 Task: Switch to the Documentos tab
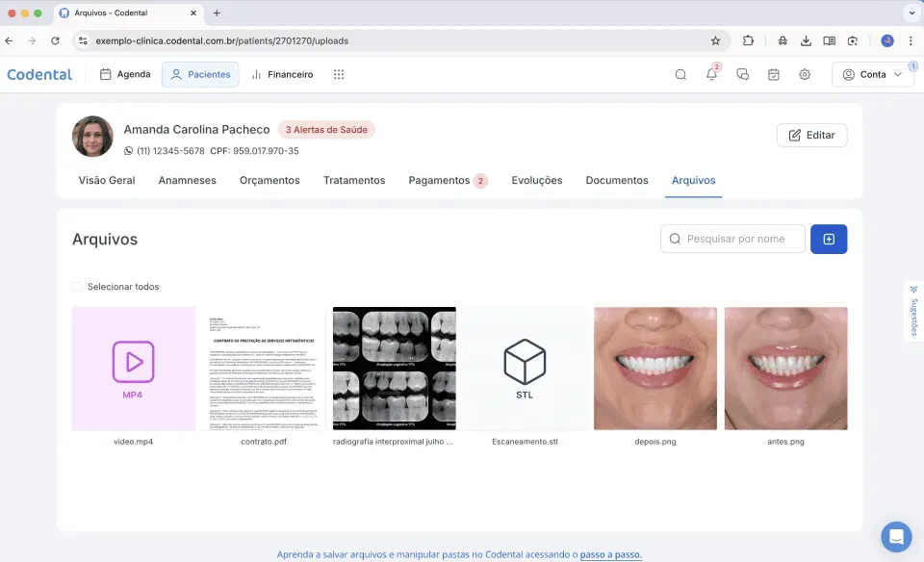[617, 180]
